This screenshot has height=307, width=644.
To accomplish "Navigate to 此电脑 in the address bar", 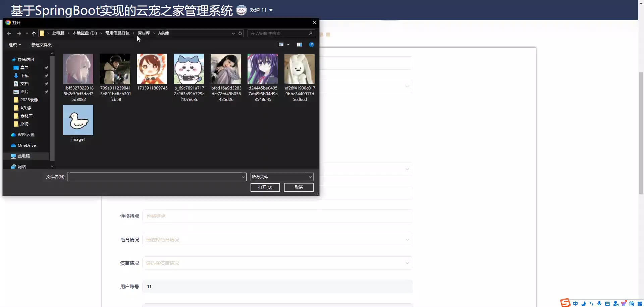I will click(x=58, y=33).
